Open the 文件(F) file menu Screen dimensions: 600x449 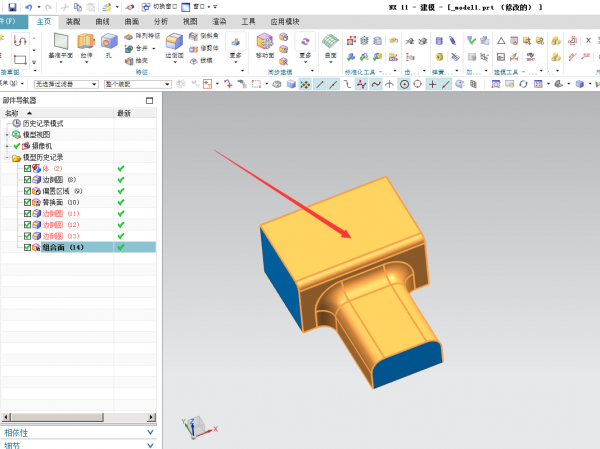coord(13,21)
